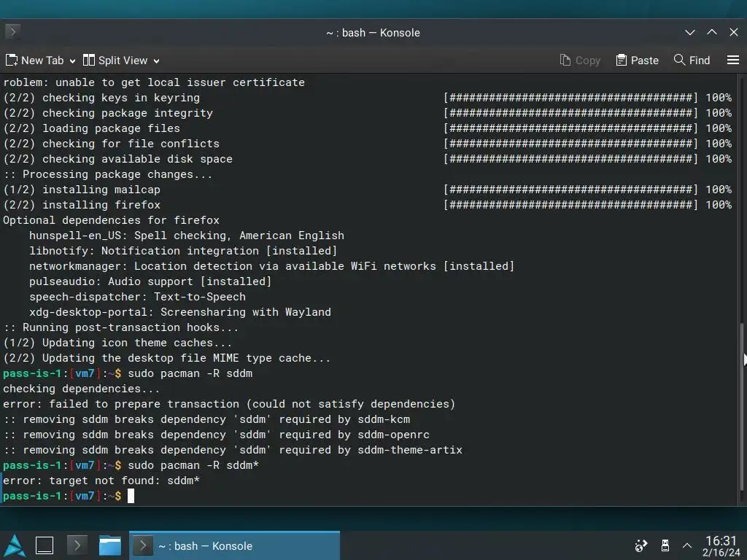Minimize the Konsole window

tap(690, 32)
